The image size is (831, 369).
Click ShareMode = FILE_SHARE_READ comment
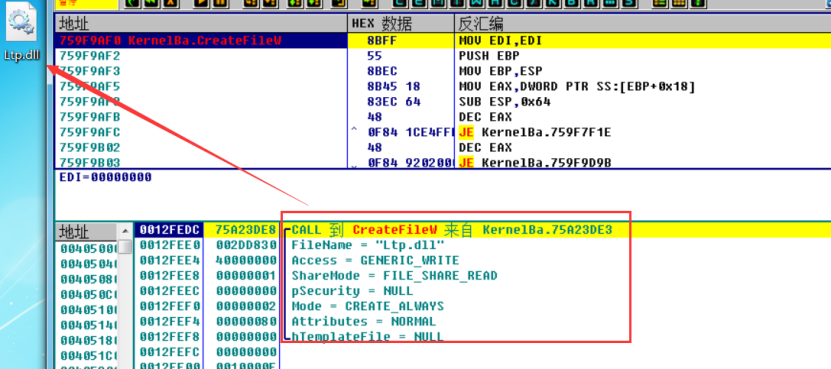click(x=394, y=276)
